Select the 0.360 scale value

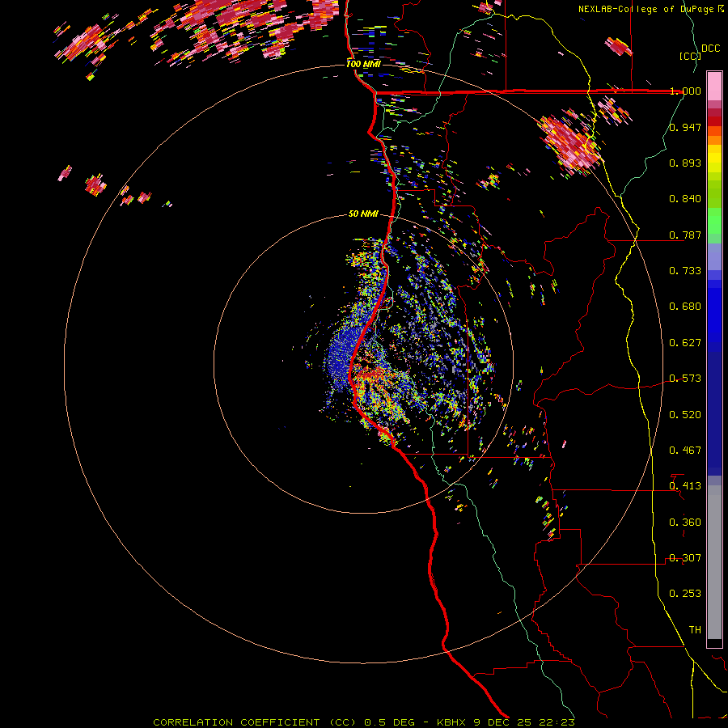click(x=685, y=523)
